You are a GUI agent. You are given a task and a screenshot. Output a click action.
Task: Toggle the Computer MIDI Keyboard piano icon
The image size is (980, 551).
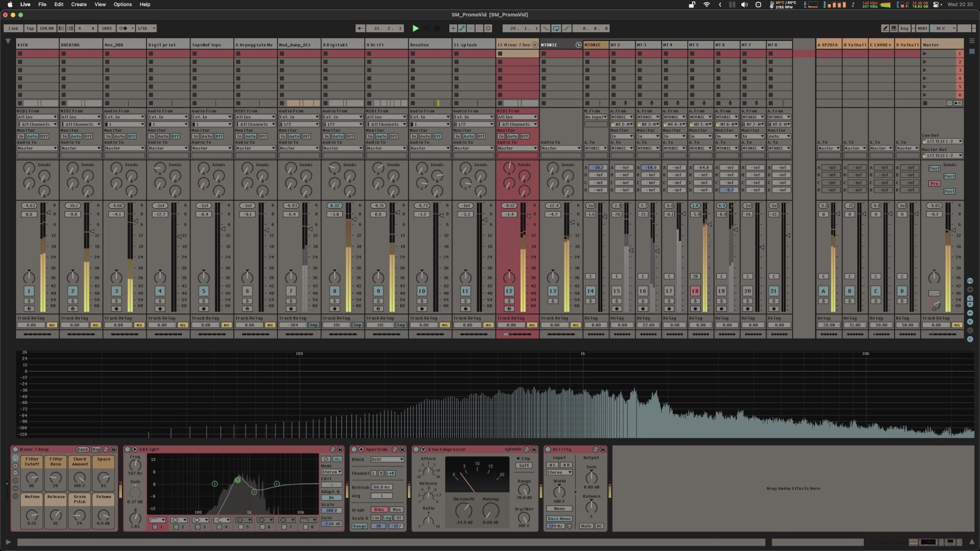pos(894,29)
